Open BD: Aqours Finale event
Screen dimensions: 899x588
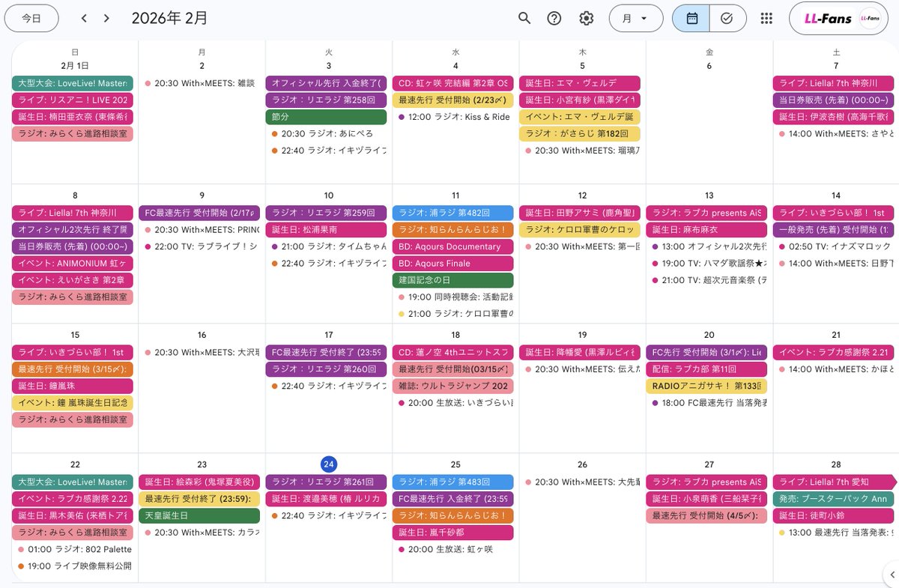tap(452, 264)
